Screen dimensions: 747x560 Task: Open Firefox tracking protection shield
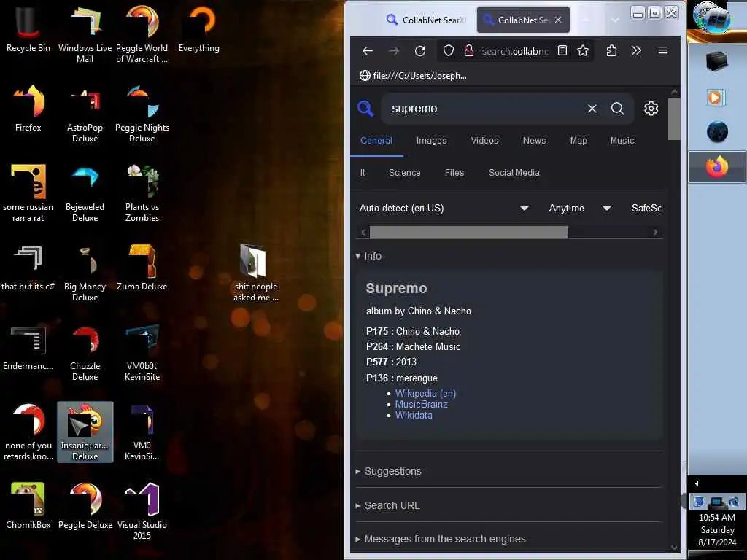click(449, 51)
